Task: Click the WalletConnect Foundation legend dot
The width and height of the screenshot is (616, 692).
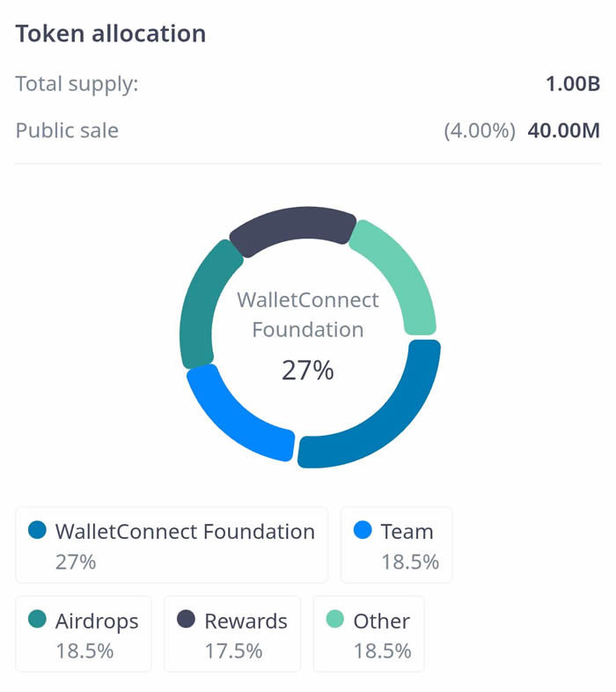Action: (37, 530)
